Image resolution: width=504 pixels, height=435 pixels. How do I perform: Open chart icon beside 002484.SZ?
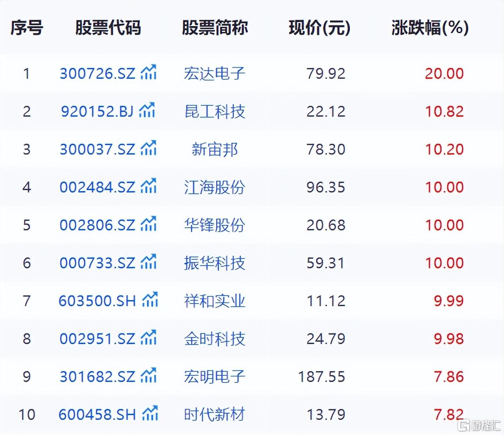149,186
